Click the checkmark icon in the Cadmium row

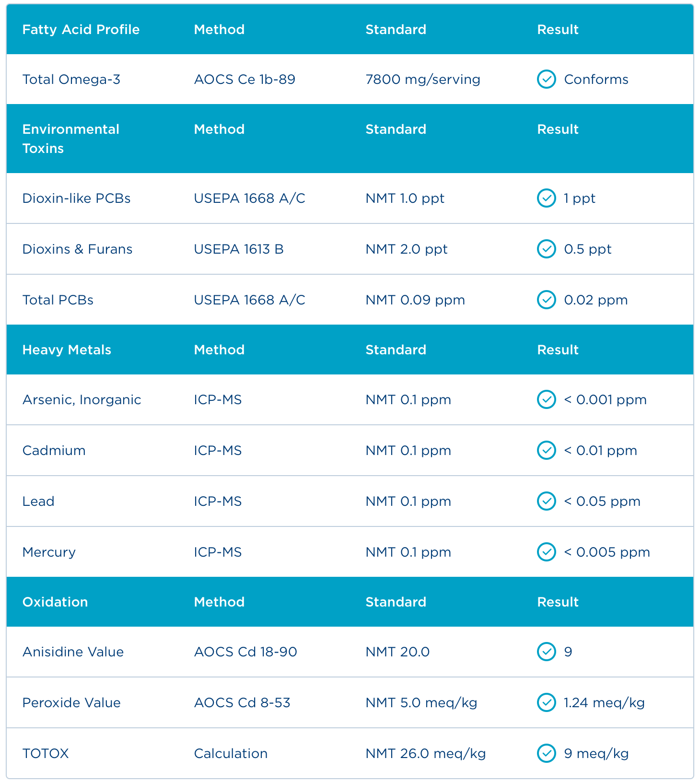tap(546, 450)
